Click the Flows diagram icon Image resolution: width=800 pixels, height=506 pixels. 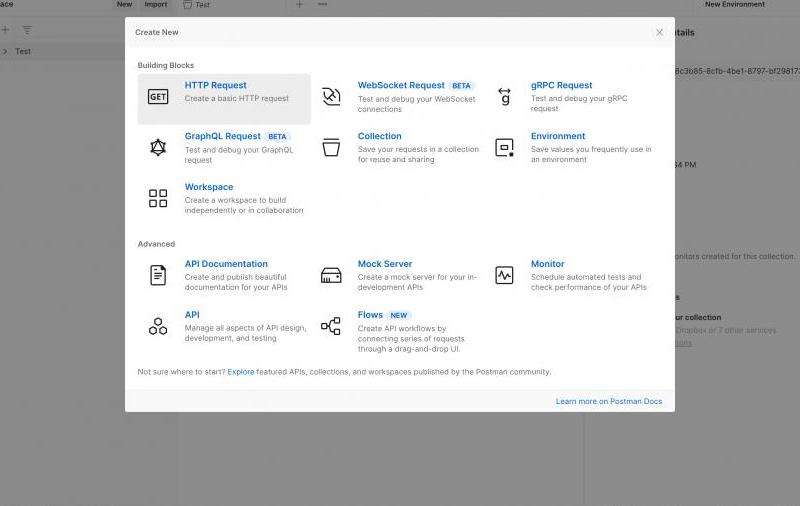point(331,326)
